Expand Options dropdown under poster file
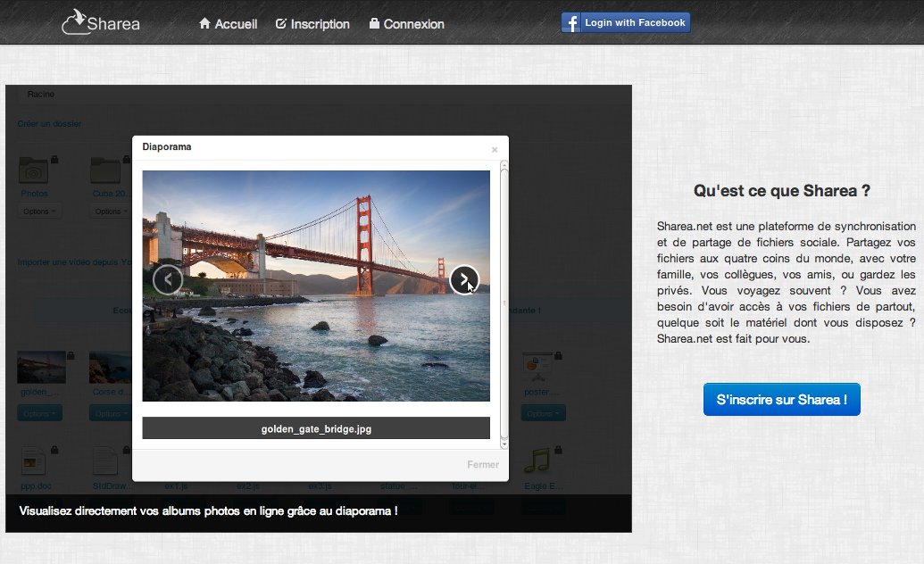Screen dimensions: 924x564 (x=544, y=413)
